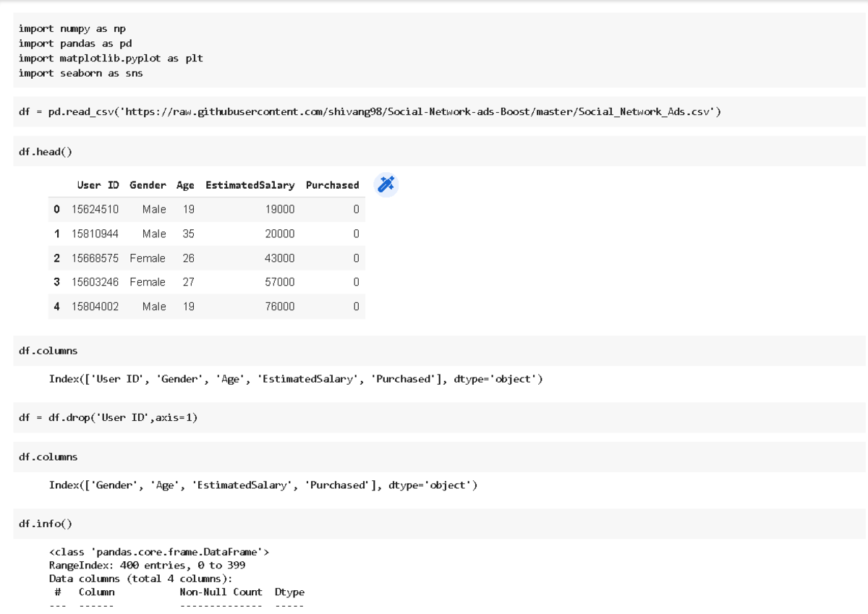
Task: Click the RangeIndex line in df.info output
Action: click(x=146, y=565)
